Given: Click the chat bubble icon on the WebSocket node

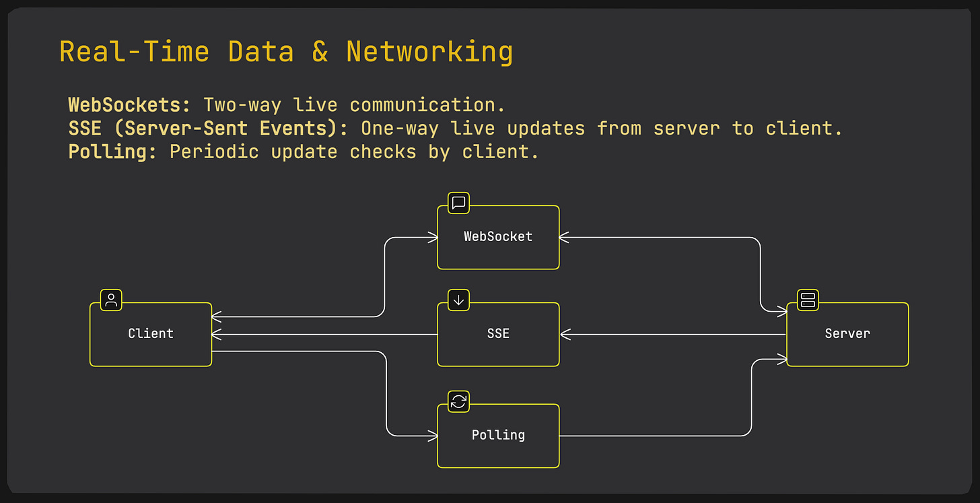Looking at the screenshot, I should pyautogui.click(x=458, y=203).
